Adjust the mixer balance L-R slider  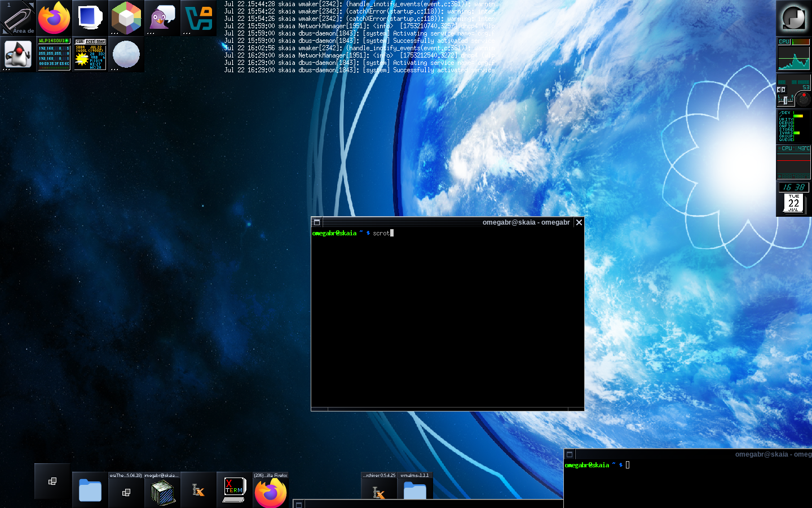[x=785, y=100]
